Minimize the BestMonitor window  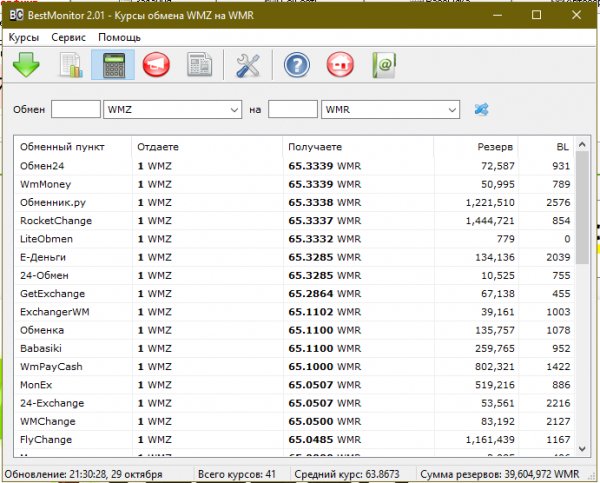[497, 15]
